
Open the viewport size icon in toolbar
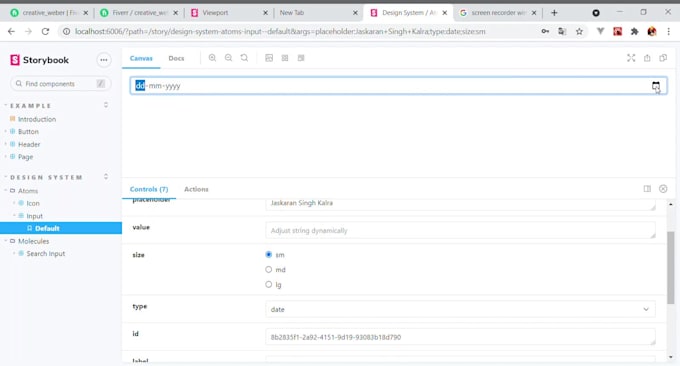pyautogui.click(x=301, y=58)
